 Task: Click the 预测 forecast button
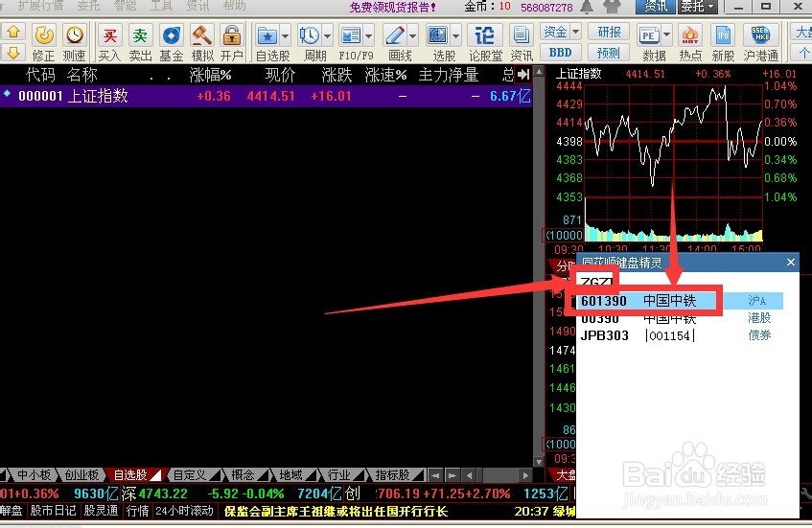[609, 53]
